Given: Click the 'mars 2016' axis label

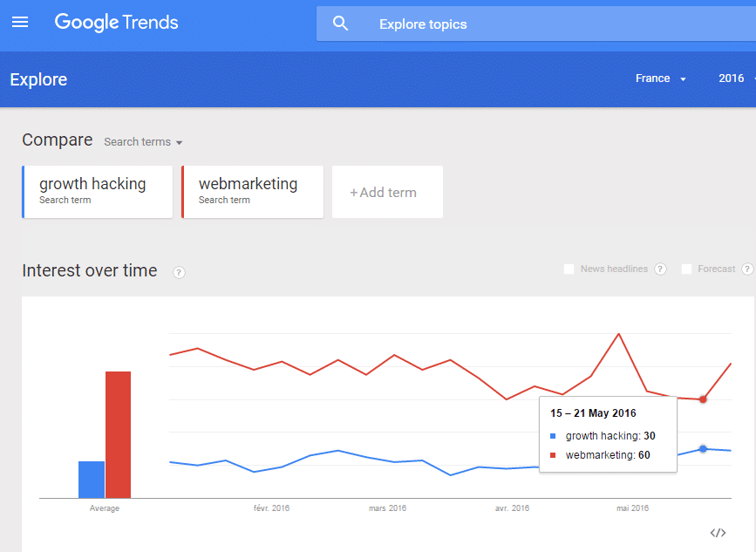Looking at the screenshot, I should click(x=388, y=508).
